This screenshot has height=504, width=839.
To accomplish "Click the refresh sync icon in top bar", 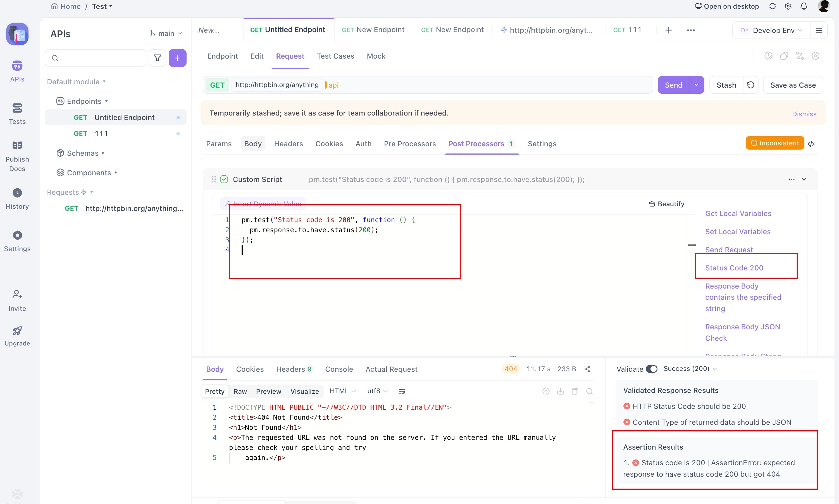I will [x=773, y=6].
